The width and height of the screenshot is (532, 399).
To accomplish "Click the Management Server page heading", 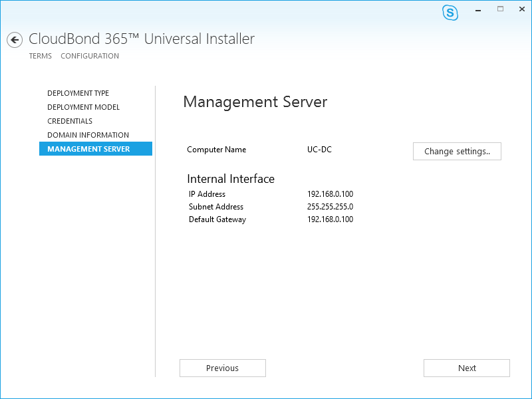I will [x=255, y=102].
